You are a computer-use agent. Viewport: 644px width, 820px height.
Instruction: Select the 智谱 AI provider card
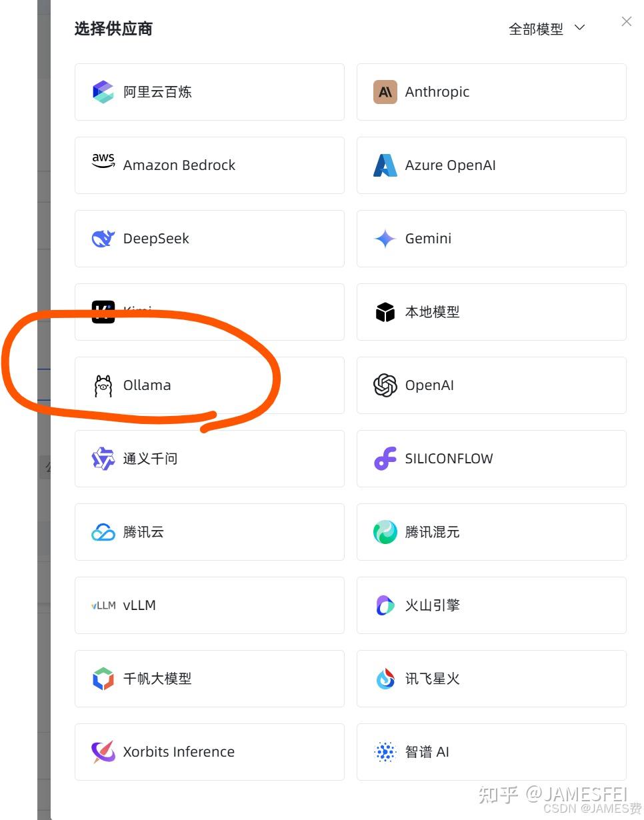491,752
